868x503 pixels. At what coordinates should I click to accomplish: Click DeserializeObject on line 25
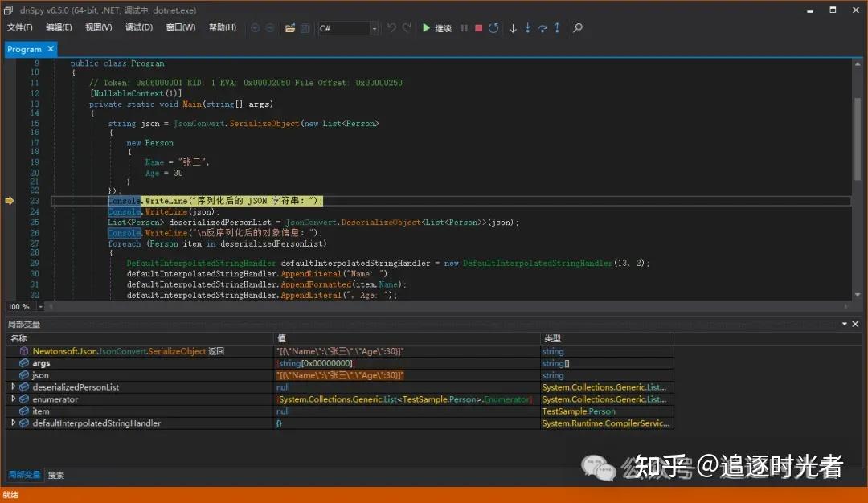[x=381, y=222]
